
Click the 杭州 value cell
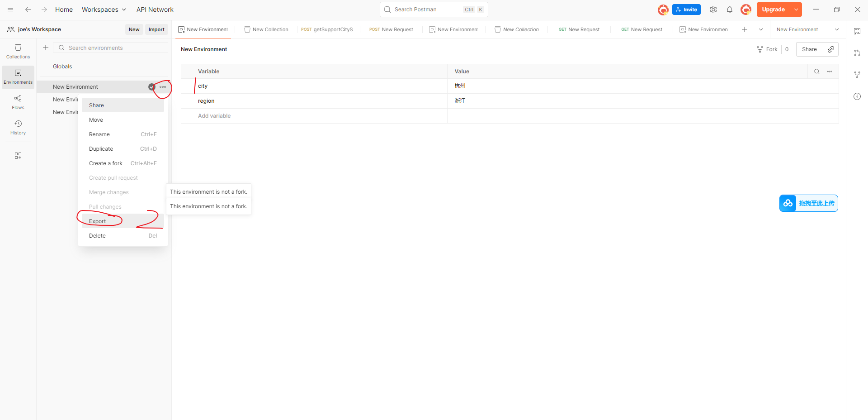coord(643,86)
